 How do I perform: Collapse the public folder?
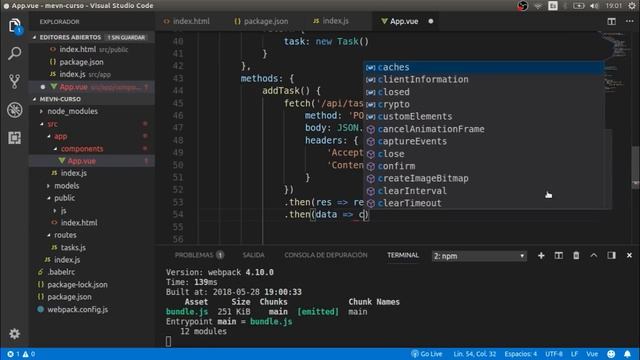64,198
